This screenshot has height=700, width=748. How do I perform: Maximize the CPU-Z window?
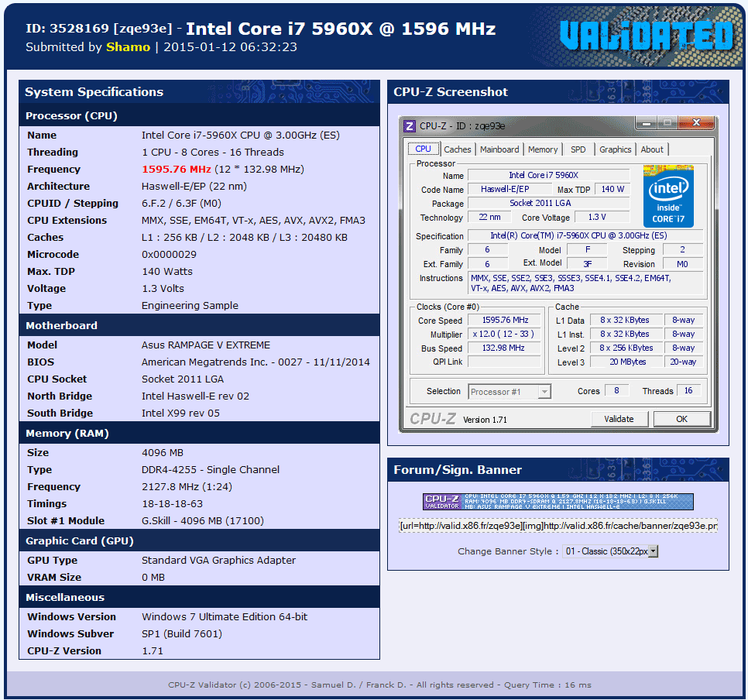pyautogui.click(x=667, y=123)
